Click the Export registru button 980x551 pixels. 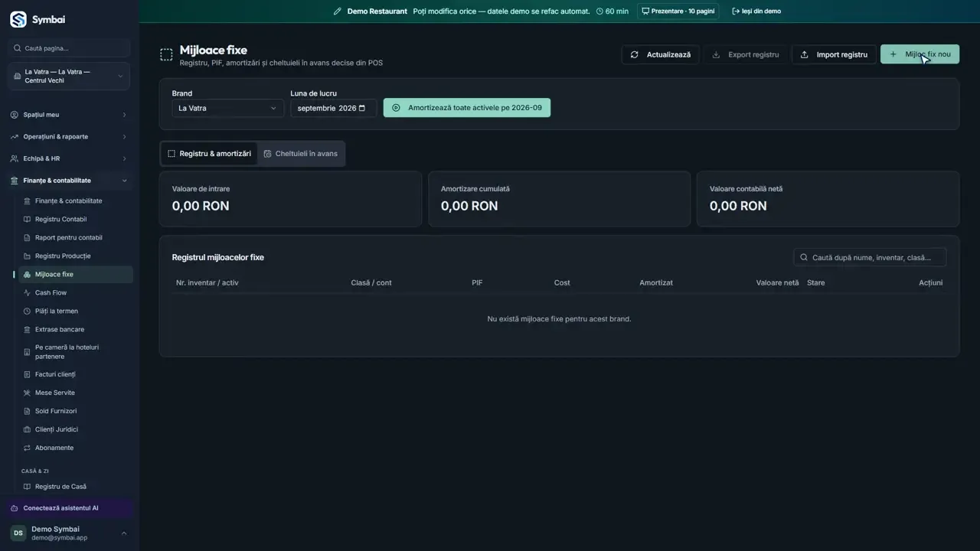[745, 54]
